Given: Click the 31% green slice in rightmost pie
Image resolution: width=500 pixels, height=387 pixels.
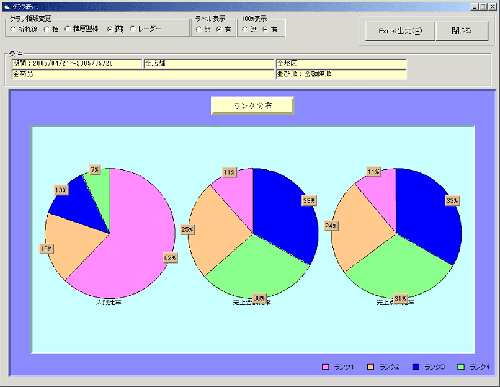Looking at the screenshot, I should (x=398, y=270).
